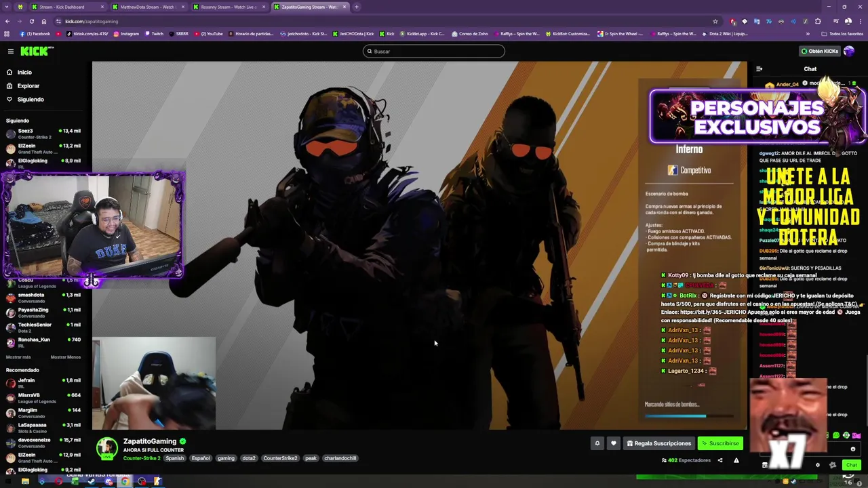Toggle notification bell for channel
This screenshot has height=488, width=868.
click(597, 443)
